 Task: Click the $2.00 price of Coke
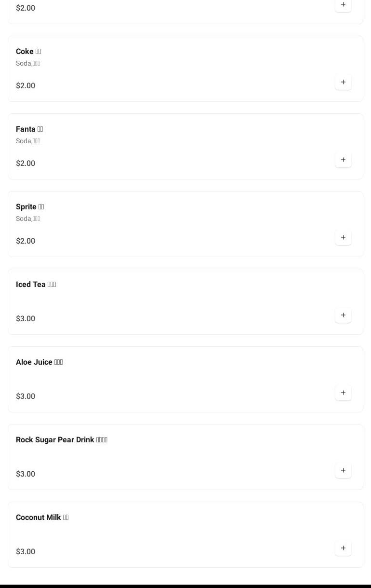coord(26,86)
